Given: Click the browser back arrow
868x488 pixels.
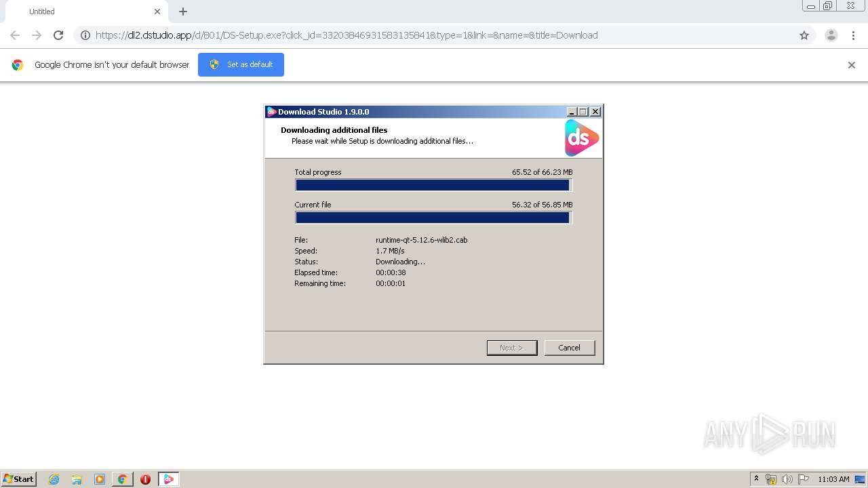Looking at the screenshot, I should (15, 35).
